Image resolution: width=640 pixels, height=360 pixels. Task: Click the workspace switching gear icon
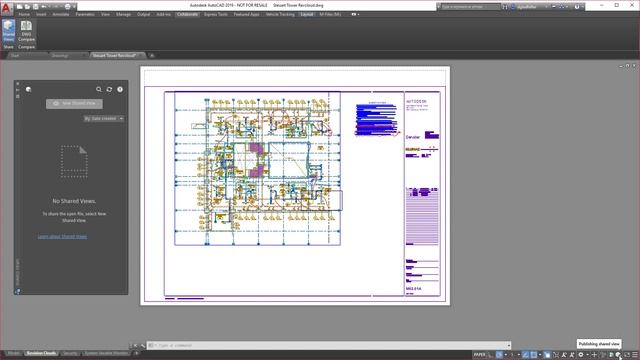click(581, 355)
